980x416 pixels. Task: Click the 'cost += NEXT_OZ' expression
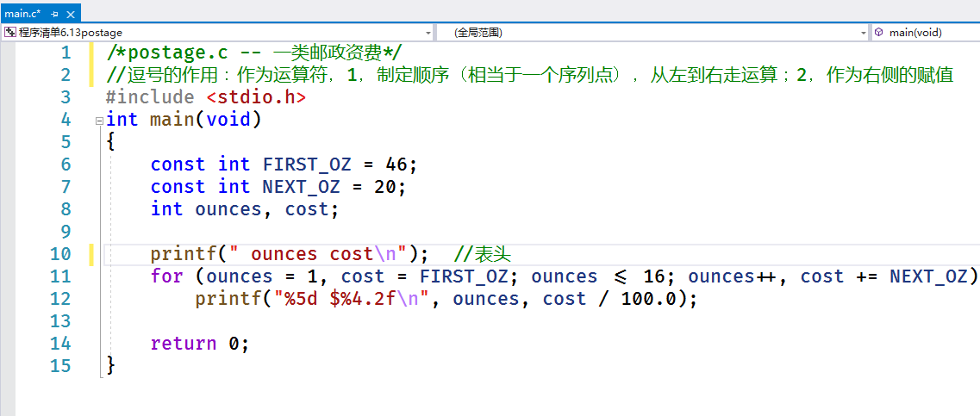884,276
